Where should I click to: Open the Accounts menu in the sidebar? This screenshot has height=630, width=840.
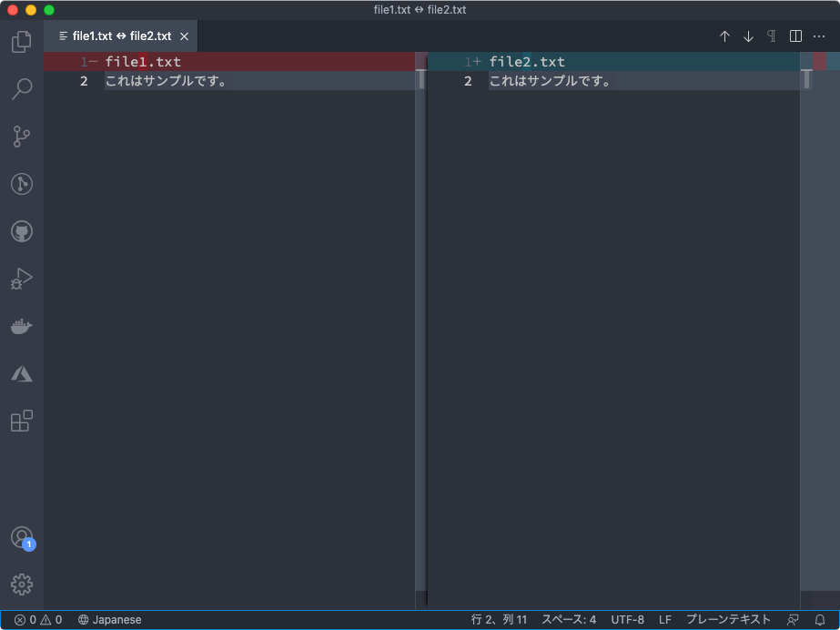click(21, 537)
